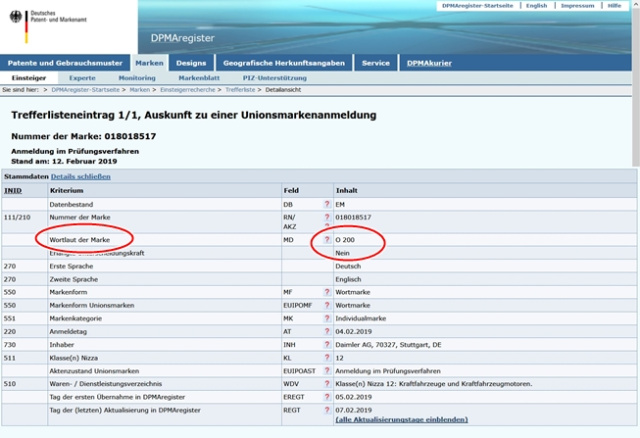Show help for Anmeldetag AT field

tap(326, 331)
